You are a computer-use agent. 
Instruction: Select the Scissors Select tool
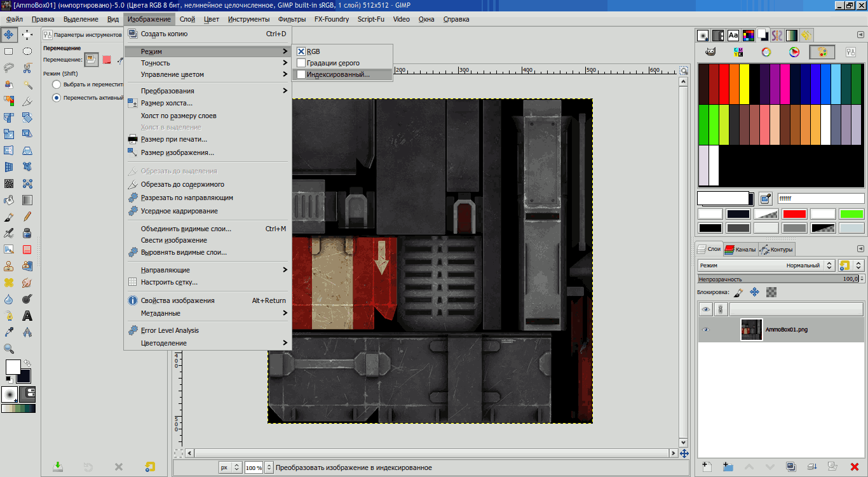(27, 68)
